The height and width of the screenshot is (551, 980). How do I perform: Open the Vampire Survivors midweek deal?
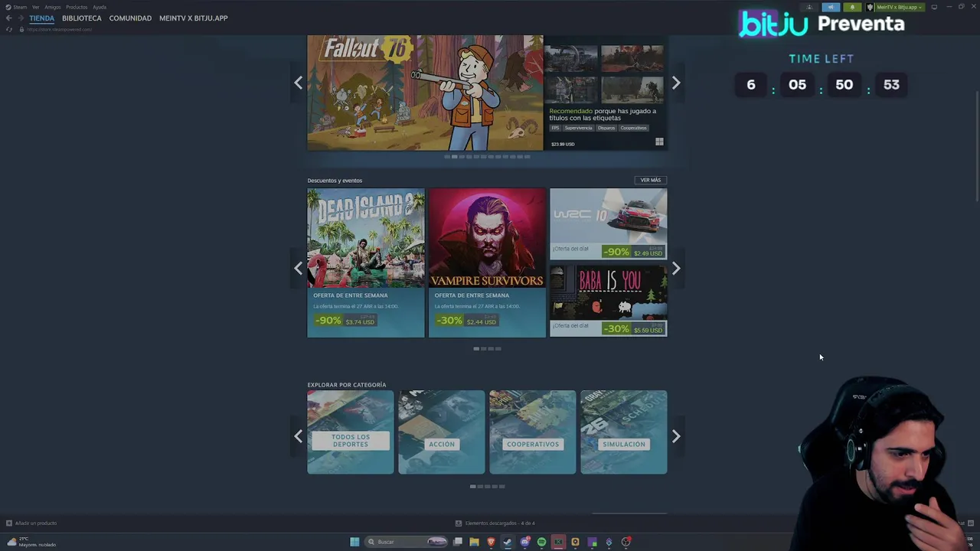[487, 262]
